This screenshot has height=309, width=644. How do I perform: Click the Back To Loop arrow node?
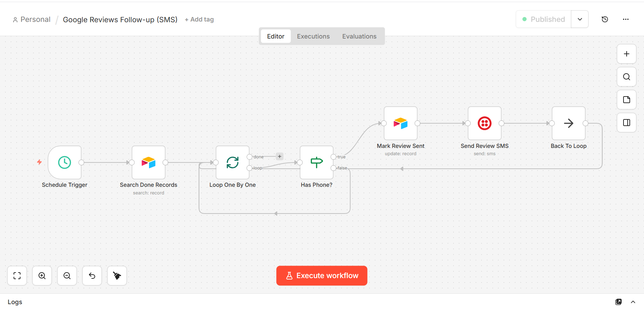(569, 123)
